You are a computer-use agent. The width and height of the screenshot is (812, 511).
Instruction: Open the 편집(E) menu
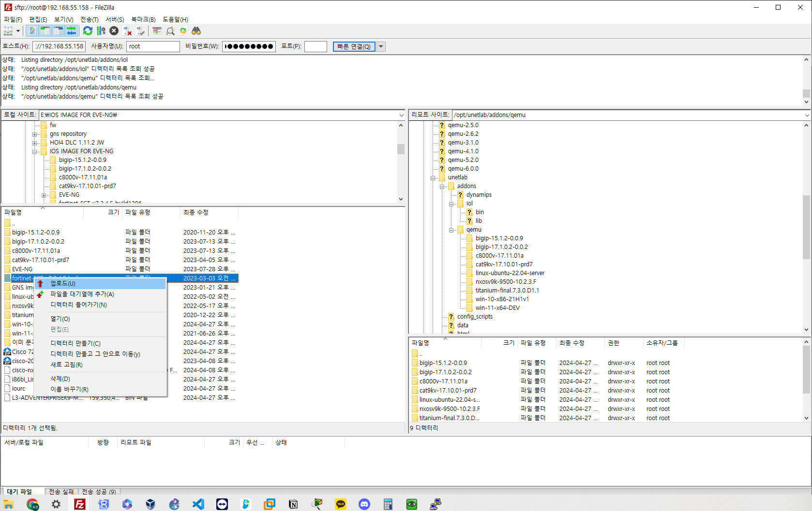tap(38, 19)
